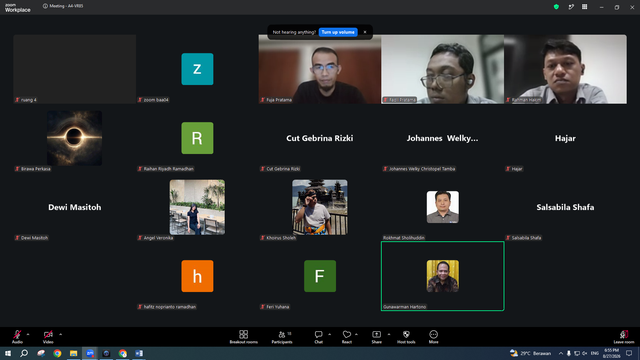This screenshot has height=360, width=640.
Task: Click the Johannes Welky participant tile
Action: tap(442, 138)
